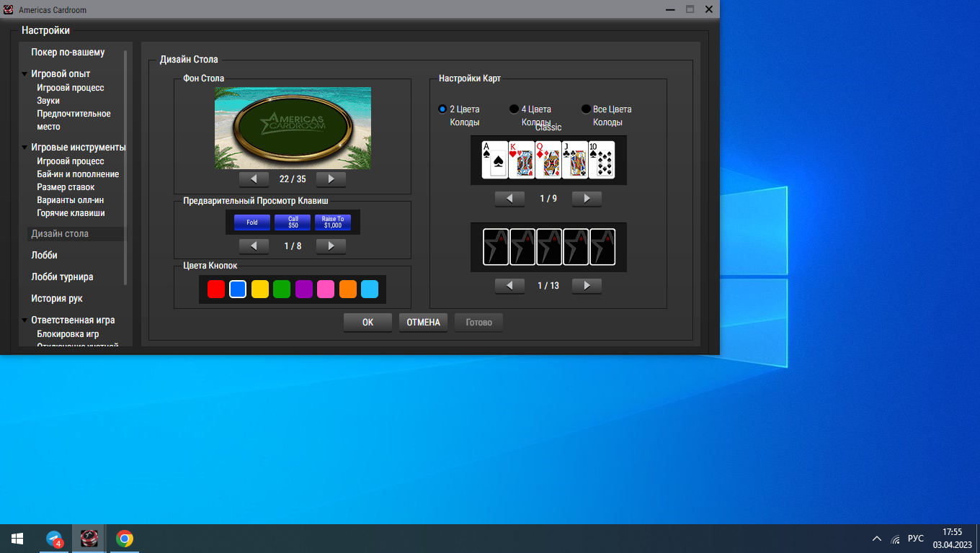The height and width of the screenshot is (553, 980).
Task: Open Горячие клавиши settings
Action: 71,213
